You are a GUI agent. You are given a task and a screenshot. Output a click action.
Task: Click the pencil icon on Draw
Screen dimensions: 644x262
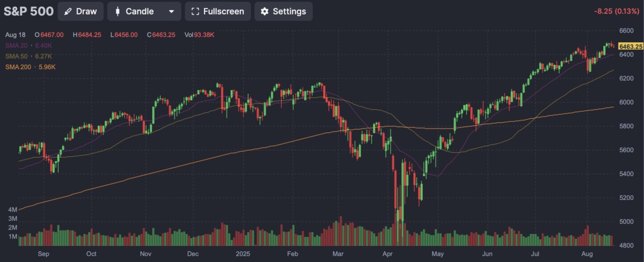click(x=68, y=11)
